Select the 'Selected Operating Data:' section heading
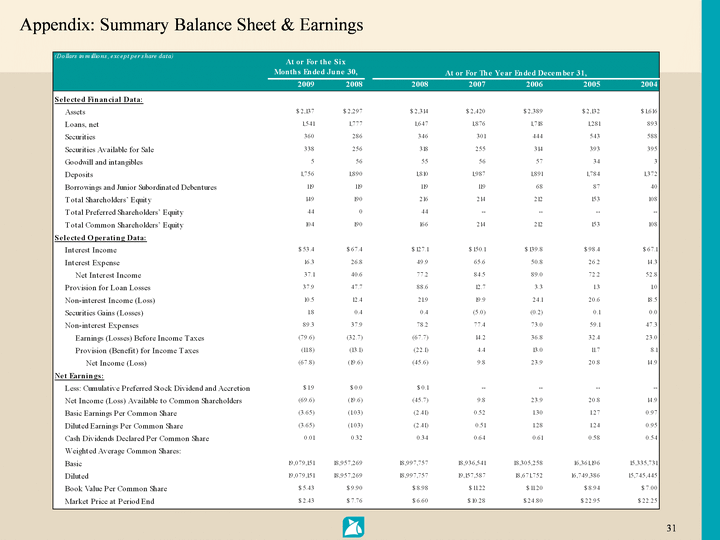 pos(99,236)
